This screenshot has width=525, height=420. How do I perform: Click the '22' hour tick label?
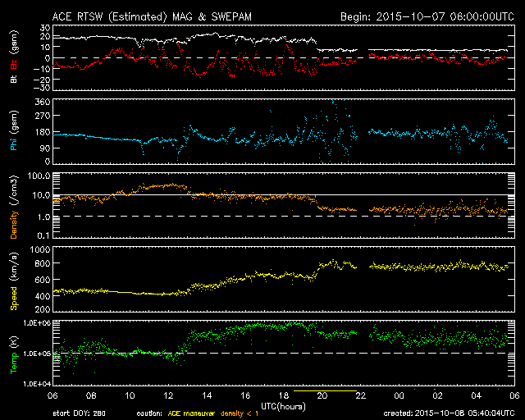click(361, 396)
